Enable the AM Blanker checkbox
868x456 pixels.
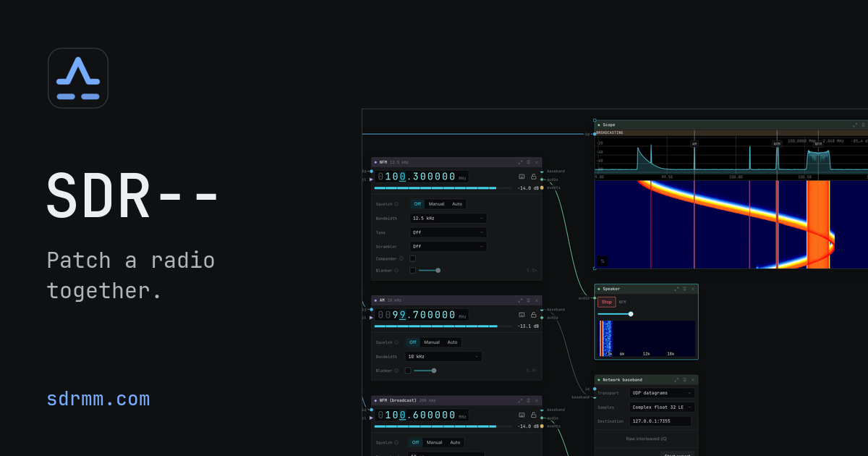point(408,371)
